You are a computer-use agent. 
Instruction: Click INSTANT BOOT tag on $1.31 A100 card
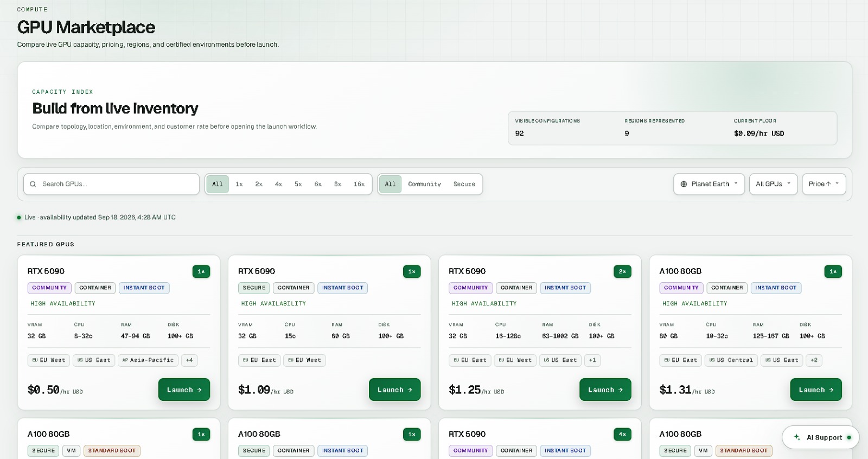[776, 288]
